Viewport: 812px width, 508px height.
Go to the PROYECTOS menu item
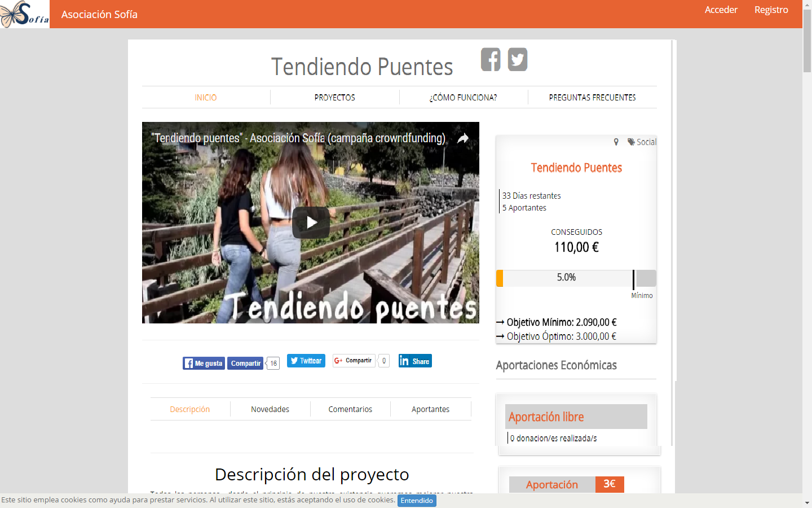334,98
